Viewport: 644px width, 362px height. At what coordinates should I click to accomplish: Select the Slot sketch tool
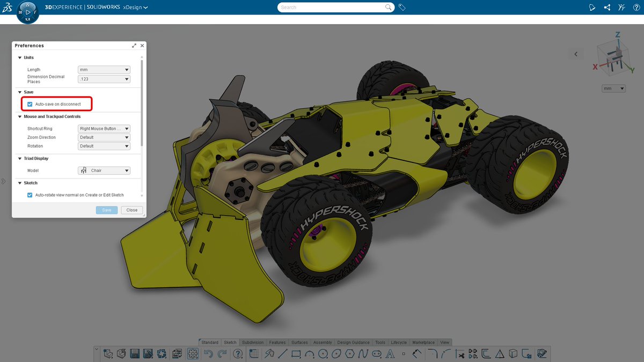(377, 353)
